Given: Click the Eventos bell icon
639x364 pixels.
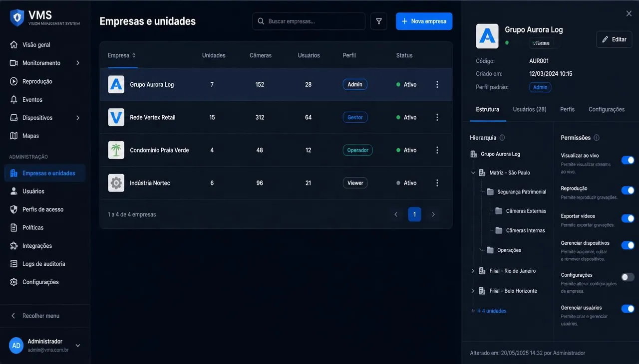Looking at the screenshot, I should pyautogui.click(x=14, y=100).
